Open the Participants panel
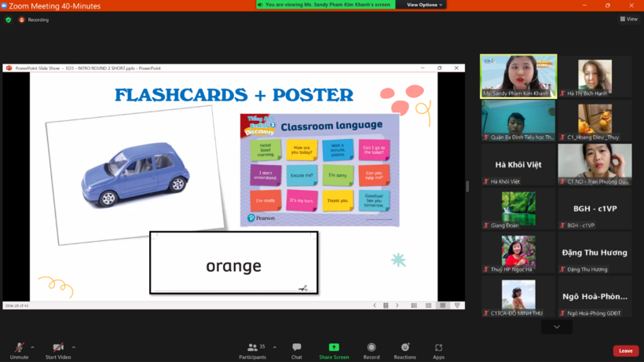Viewport: 644px width, 362px height. click(252, 348)
